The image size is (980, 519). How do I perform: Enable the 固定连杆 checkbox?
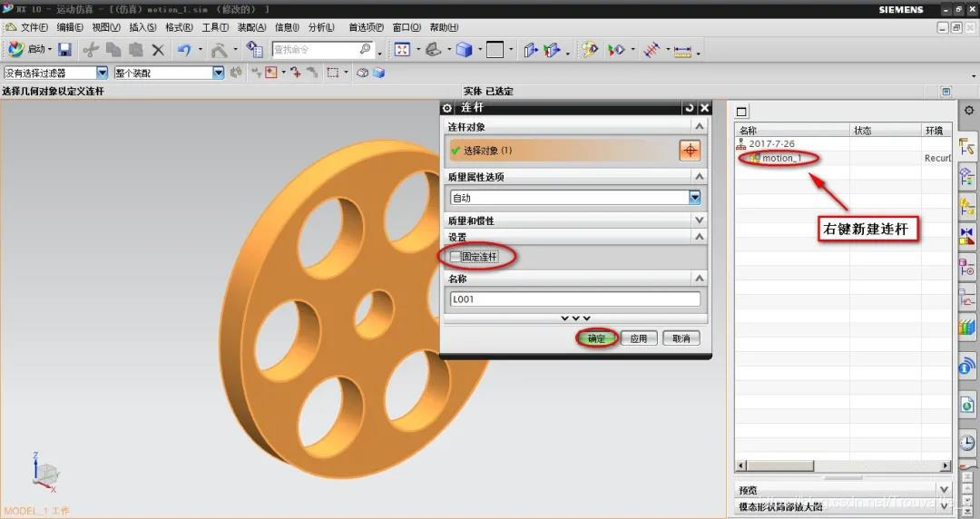456,257
